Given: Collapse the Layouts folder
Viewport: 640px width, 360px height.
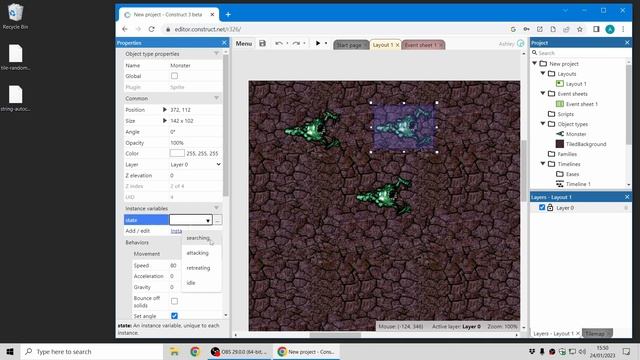Looking at the screenshot, I should pos(543,73).
